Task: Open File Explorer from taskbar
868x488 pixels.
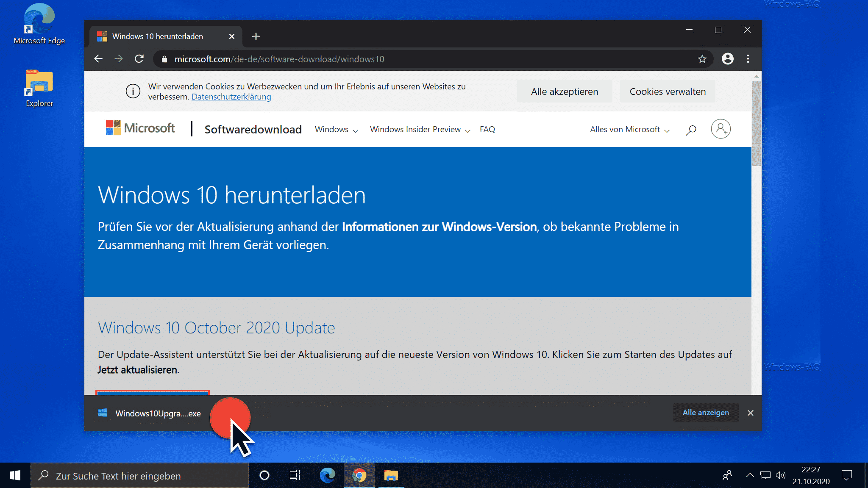Action: click(x=391, y=476)
